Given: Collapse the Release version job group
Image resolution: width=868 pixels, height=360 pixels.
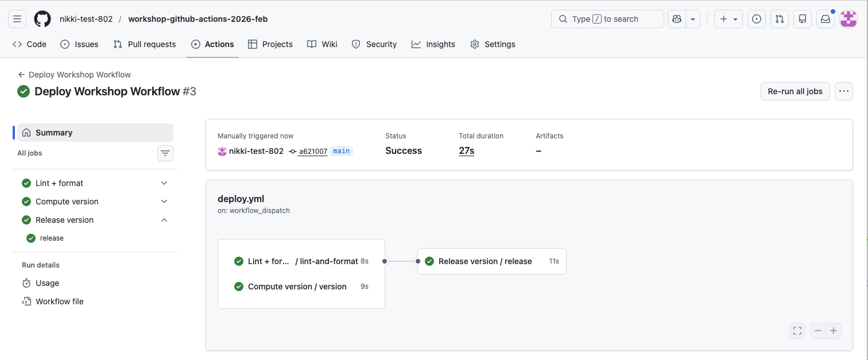Looking at the screenshot, I should pos(164,219).
